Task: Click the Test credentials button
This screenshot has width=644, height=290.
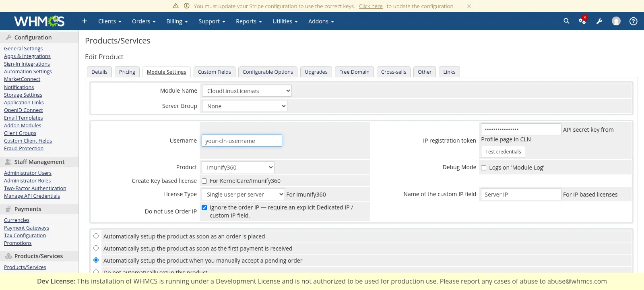Action: (x=503, y=151)
